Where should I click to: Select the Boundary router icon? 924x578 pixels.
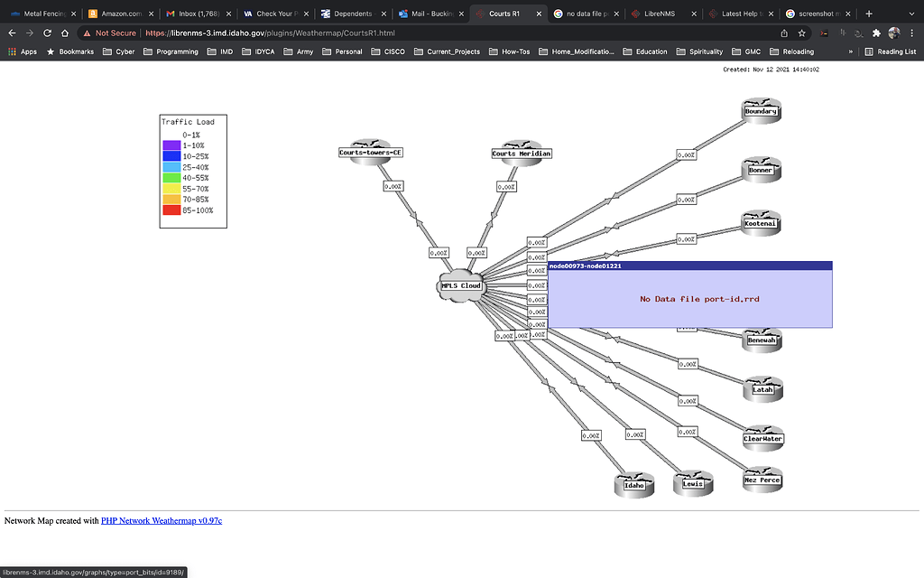(x=761, y=110)
